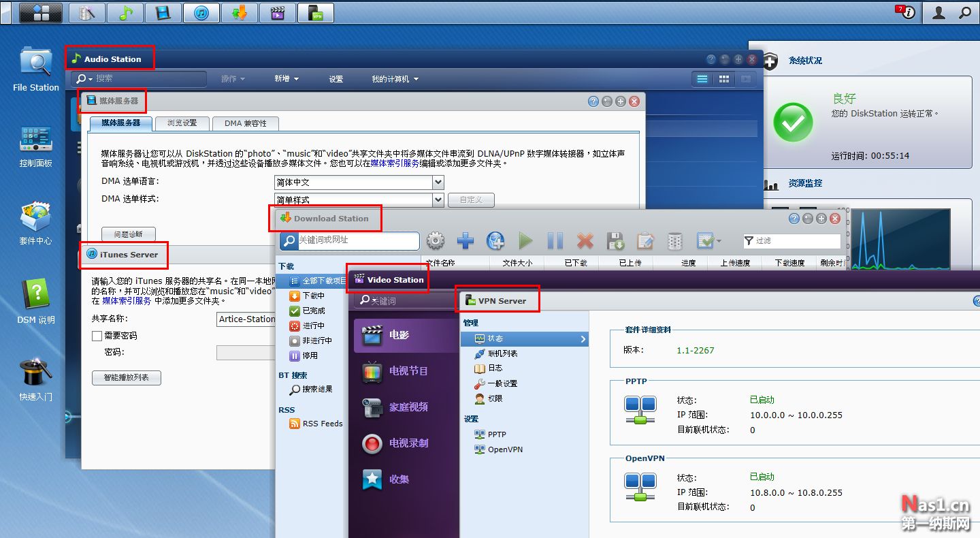Open the 操作 dropdown in Audio Station
Screen dimensions: 980x538
click(x=233, y=79)
